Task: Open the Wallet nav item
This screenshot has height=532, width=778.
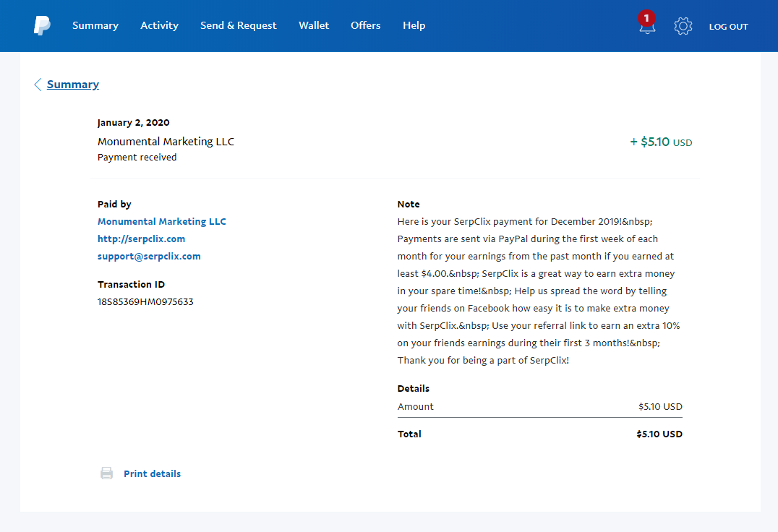Action: click(314, 25)
